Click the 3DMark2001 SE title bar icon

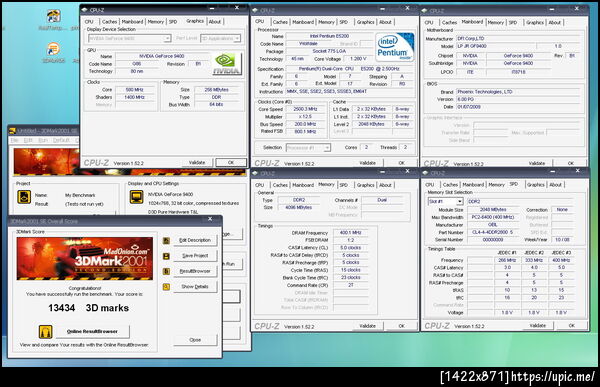click(x=12, y=131)
